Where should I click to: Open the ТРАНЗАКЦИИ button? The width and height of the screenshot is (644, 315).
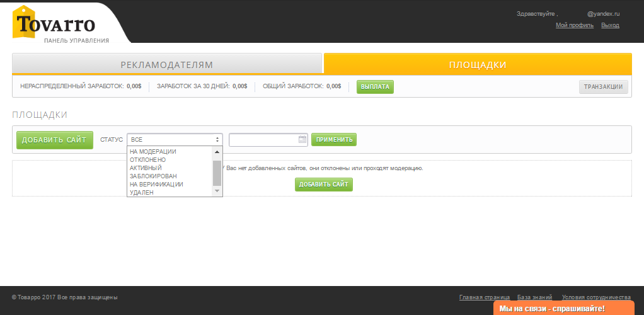[603, 87]
